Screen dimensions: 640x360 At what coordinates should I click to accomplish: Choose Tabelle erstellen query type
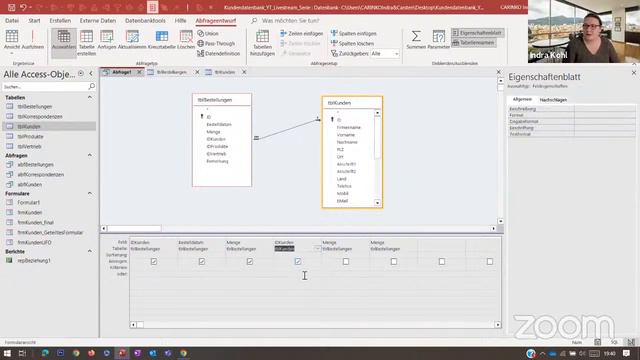[87, 42]
